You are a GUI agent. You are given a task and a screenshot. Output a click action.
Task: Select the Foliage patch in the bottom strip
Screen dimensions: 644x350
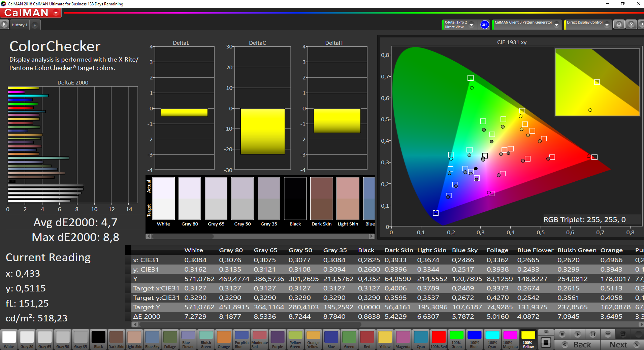[x=170, y=340]
